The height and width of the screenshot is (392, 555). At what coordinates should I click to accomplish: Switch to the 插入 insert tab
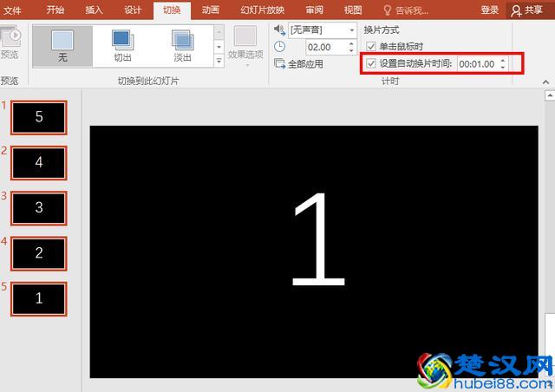[95, 10]
